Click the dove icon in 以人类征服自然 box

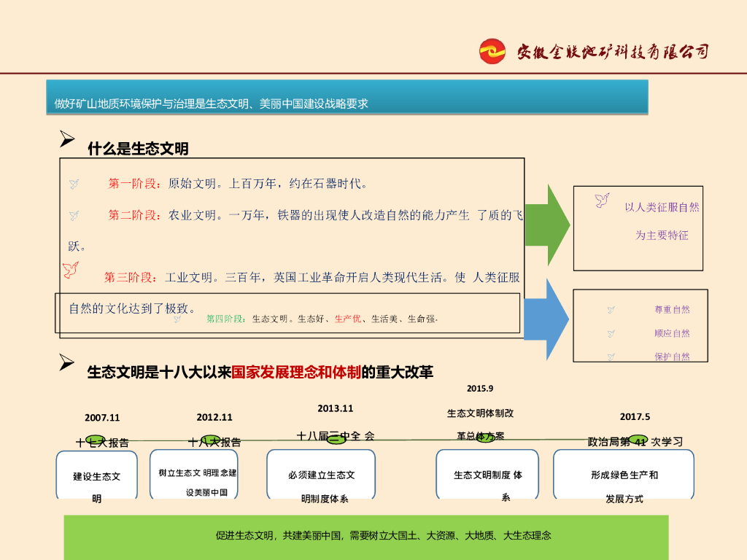pyautogui.click(x=602, y=201)
